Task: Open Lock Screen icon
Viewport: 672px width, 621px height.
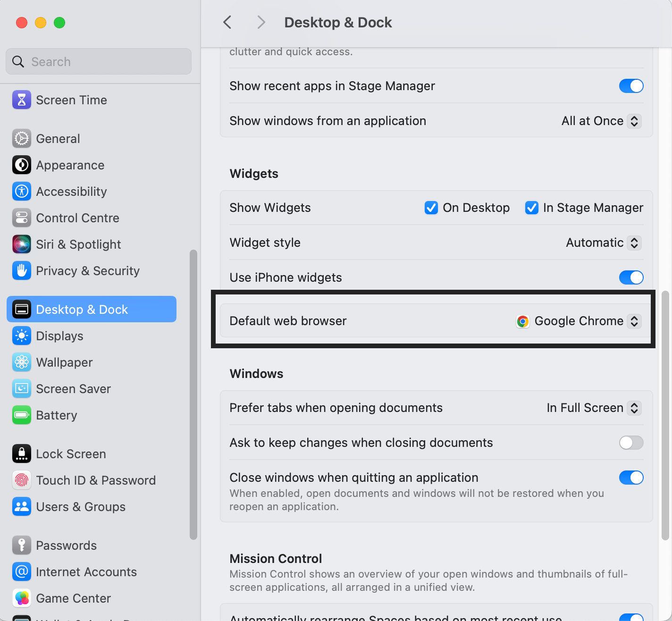Action: point(22,454)
